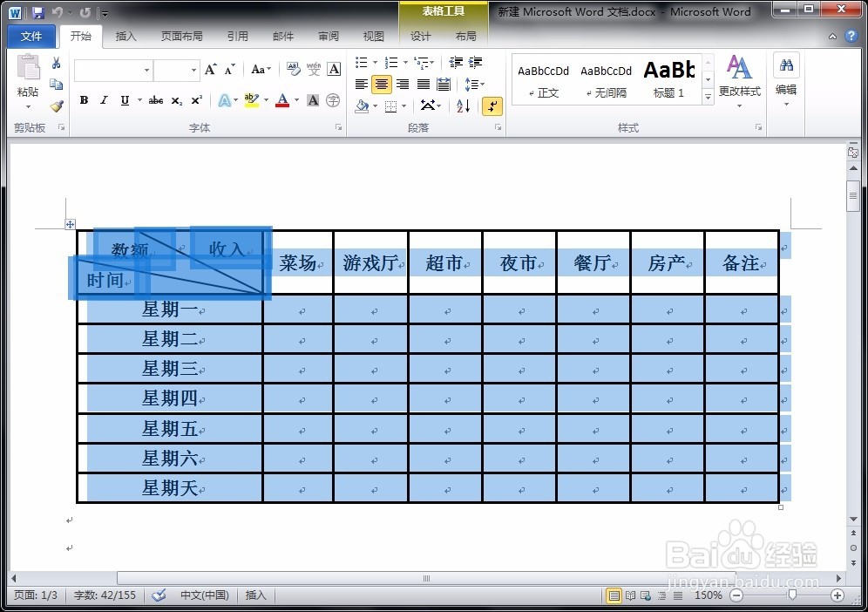Apply the yellow Text Highlight Color
The image size is (868, 612).
point(251,100)
